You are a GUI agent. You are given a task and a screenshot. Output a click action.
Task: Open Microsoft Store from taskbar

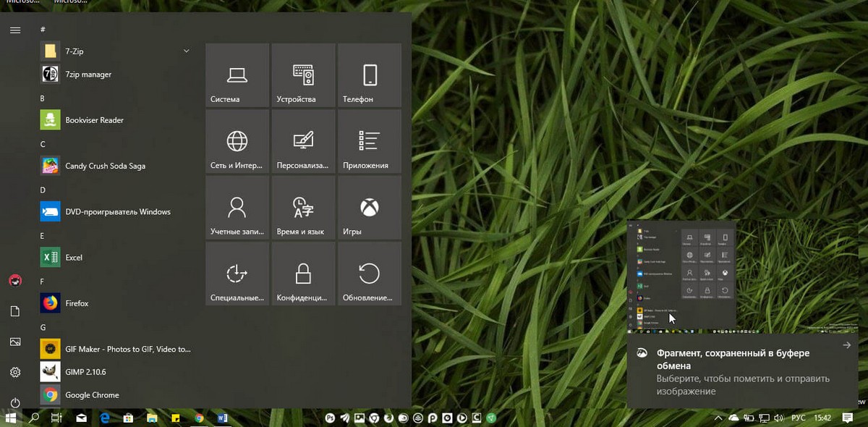pyautogui.click(x=128, y=418)
